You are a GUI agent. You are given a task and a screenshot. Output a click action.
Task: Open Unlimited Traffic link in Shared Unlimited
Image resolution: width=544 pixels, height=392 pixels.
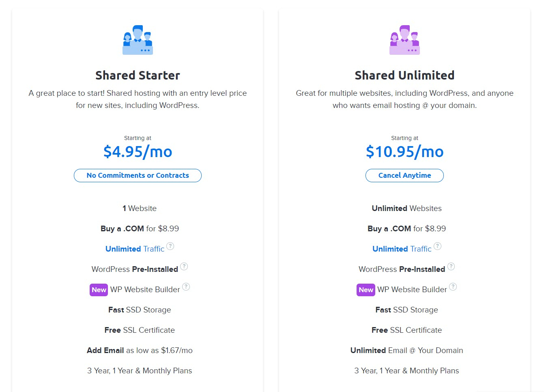[x=402, y=249]
